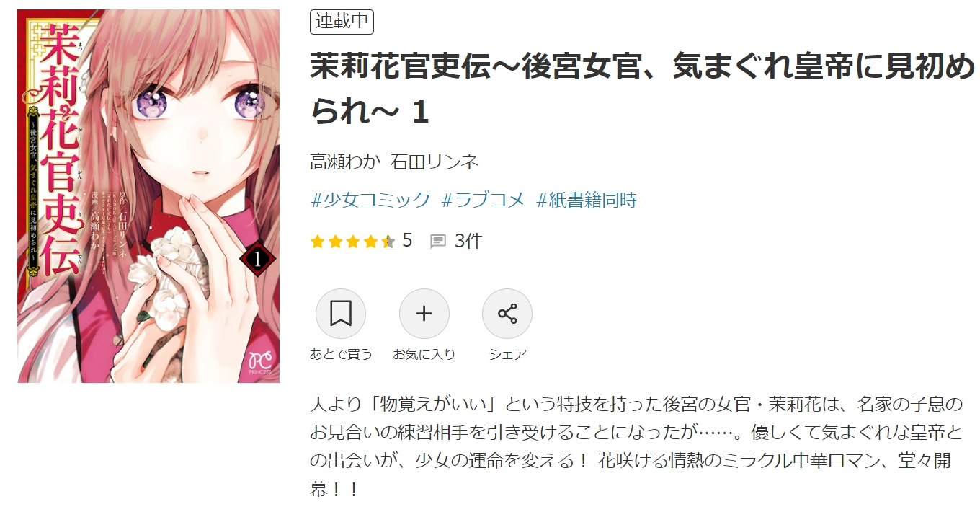980x512 pixels.
Task: Add to favorites with the plus icon
Action: 424,314
